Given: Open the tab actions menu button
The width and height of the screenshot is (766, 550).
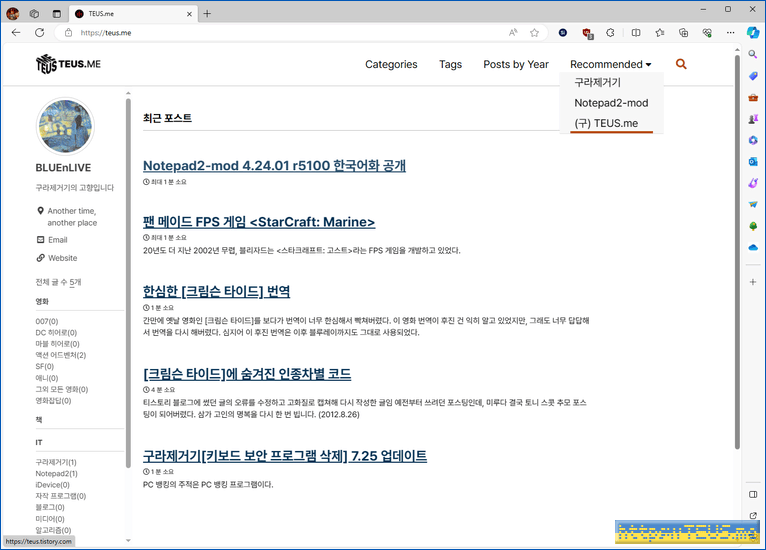Looking at the screenshot, I should (56, 13).
